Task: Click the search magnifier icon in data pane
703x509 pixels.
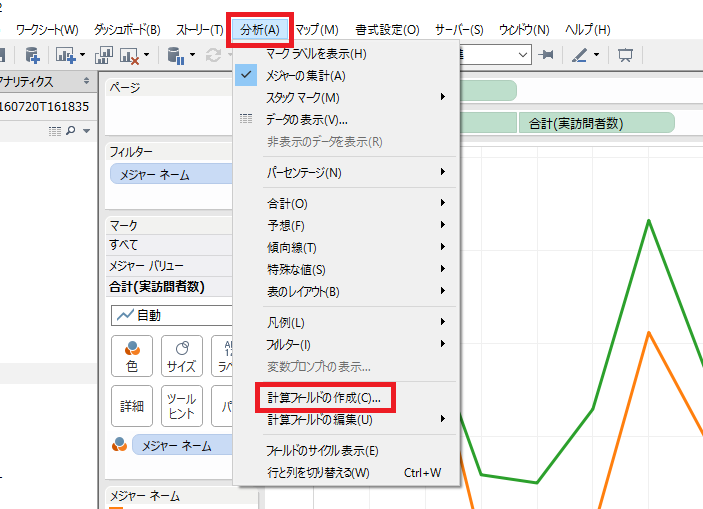Action: 70,131
